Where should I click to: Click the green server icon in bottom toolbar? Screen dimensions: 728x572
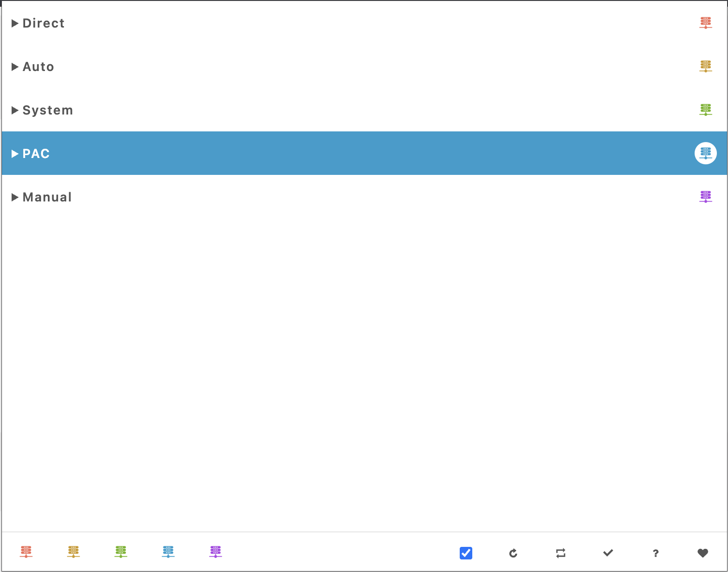pyautogui.click(x=121, y=552)
